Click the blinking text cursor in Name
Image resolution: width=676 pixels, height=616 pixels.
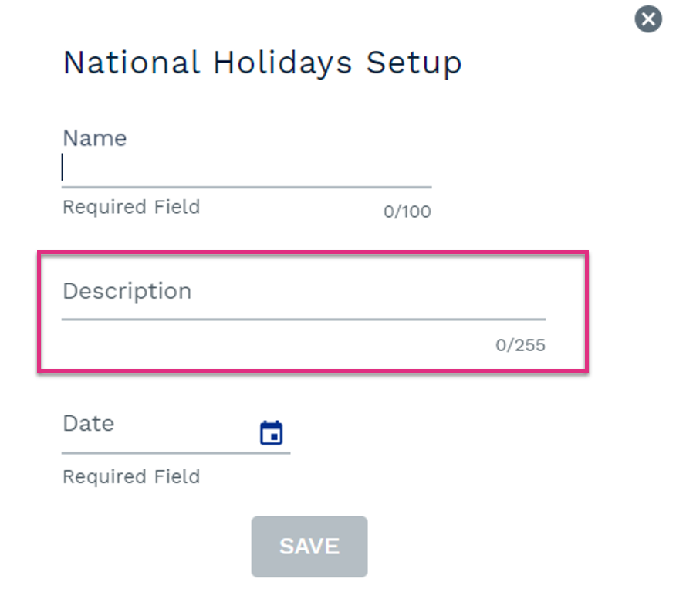click(63, 167)
